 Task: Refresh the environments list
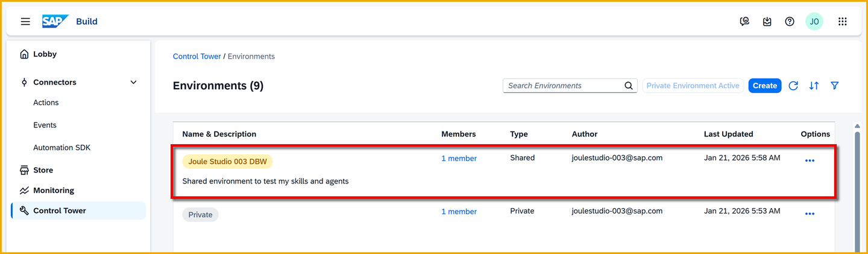[x=793, y=86]
